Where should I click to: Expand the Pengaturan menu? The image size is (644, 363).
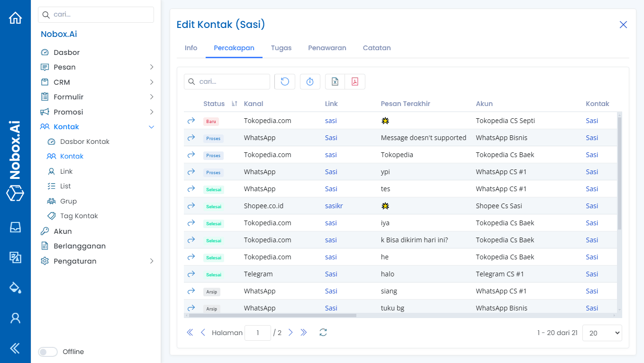151,261
